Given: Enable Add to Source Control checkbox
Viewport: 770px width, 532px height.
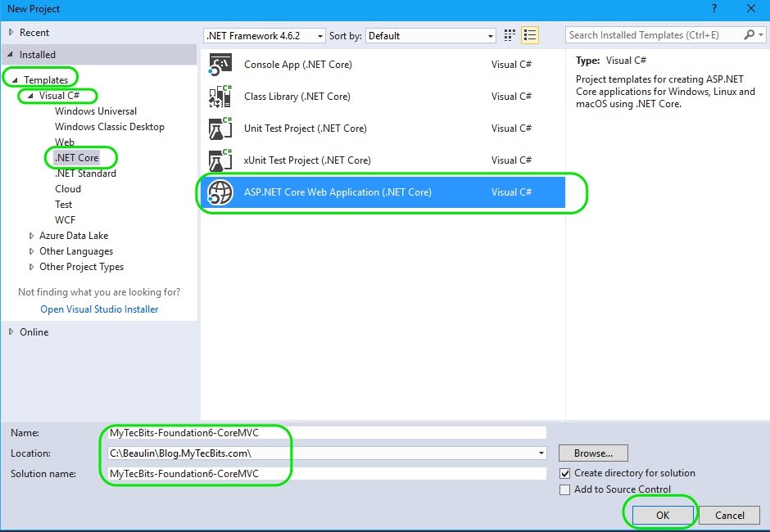Looking at the screenshot, I should pyautogui.click(x=564, y=489).
